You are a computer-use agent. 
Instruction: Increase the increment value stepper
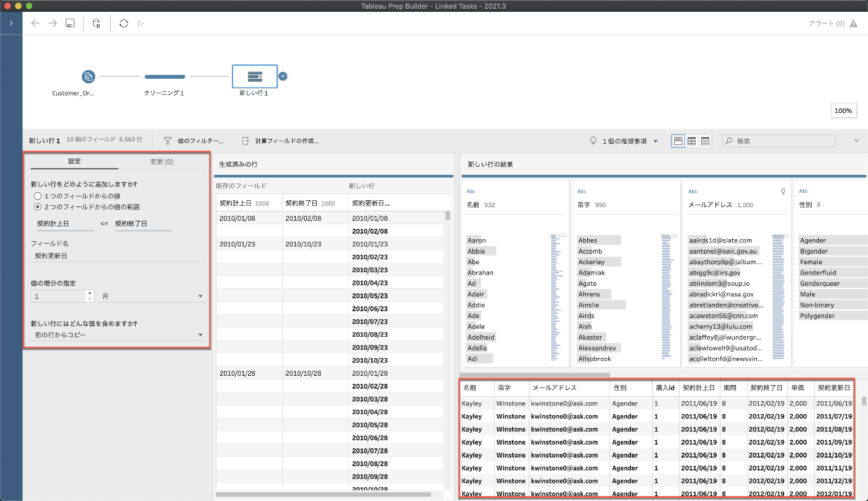coord(90,293)
